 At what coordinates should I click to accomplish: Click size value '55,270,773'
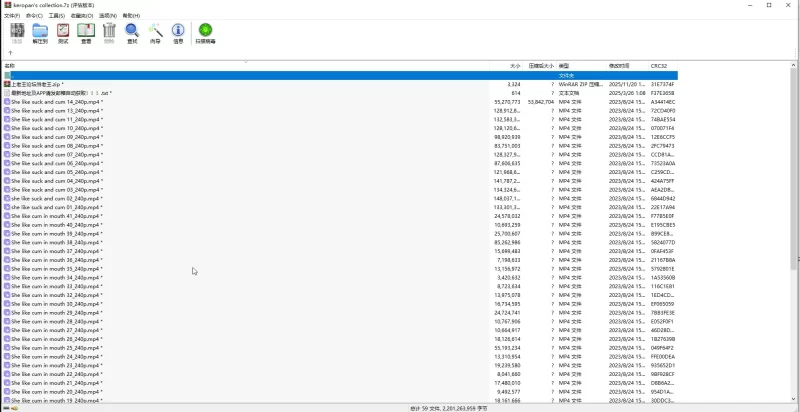(508, 101)
